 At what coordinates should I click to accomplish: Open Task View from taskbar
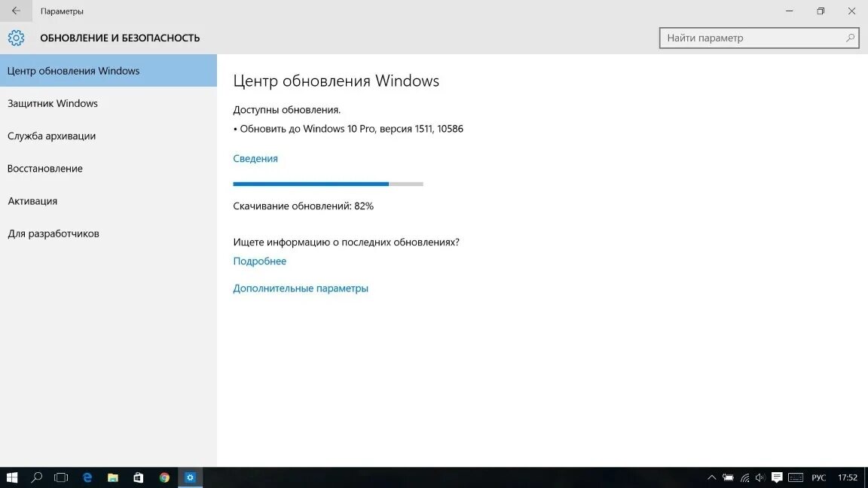(x=61, y=477)
